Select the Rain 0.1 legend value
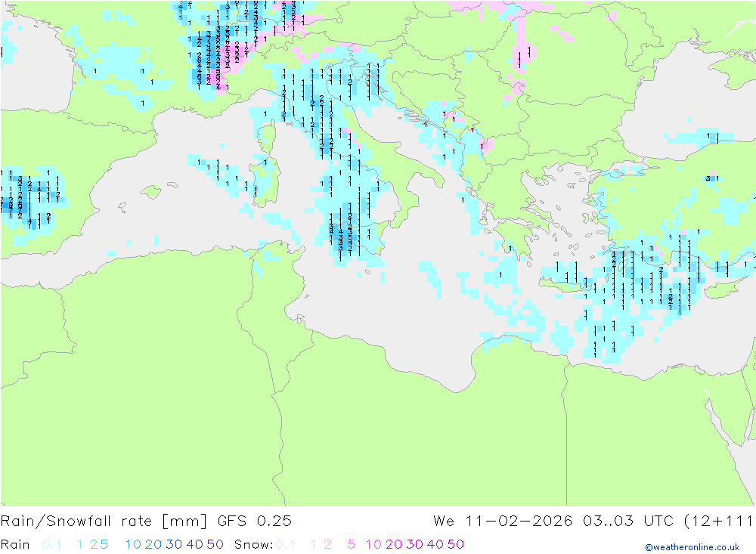756x554 pixels. (x=51, y=544)
